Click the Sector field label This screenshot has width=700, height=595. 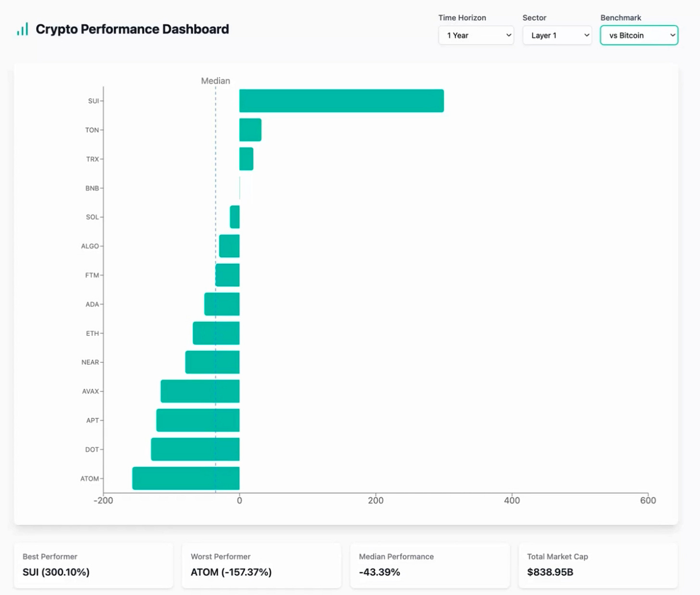[534, 18]
